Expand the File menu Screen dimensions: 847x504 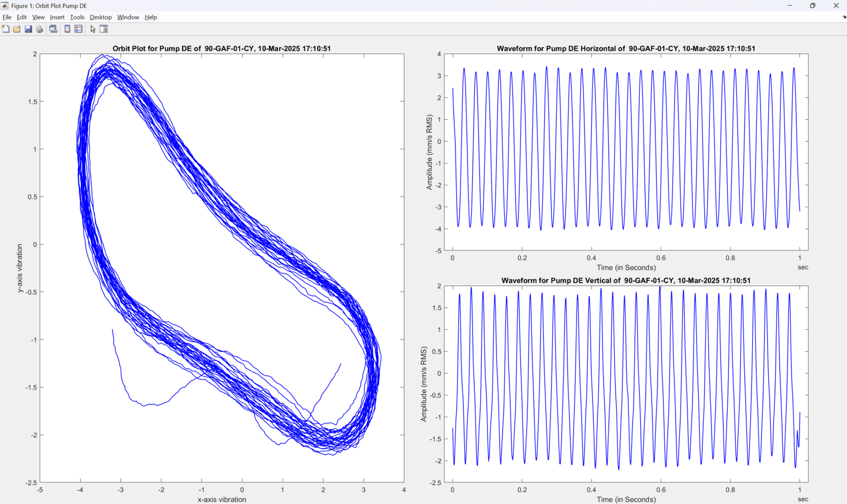pos(7,17)
